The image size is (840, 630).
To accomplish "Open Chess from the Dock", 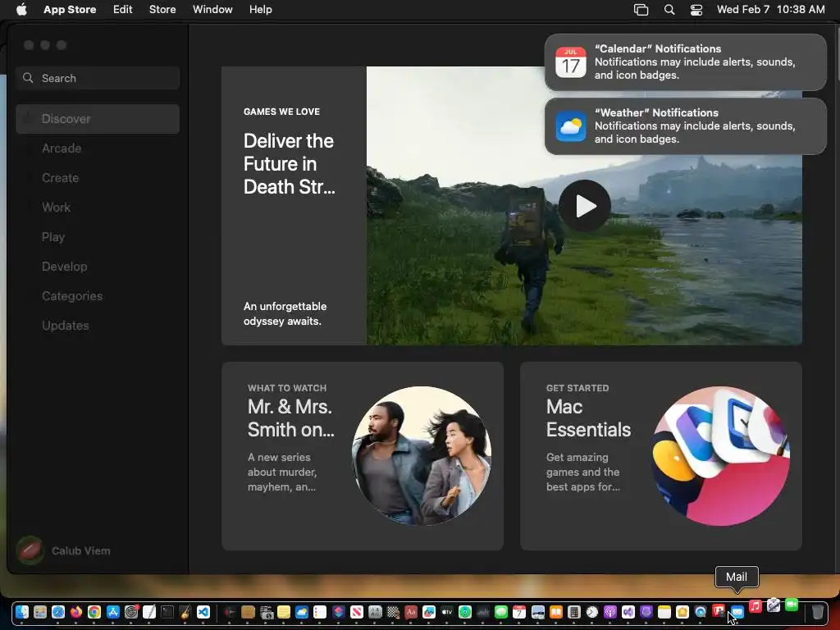I will (x=393, y=612).
